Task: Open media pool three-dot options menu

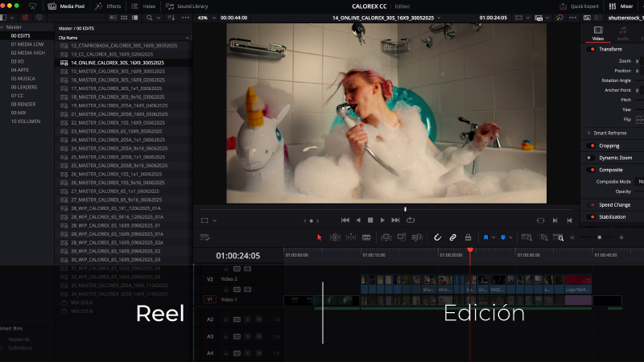Action: click(186, 18)
